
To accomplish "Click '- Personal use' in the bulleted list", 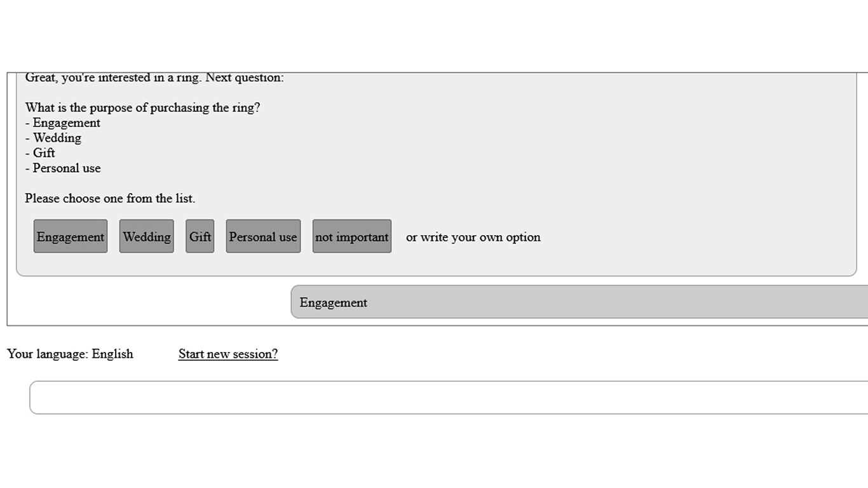I will pyautogui.click(x=63, y=168).
